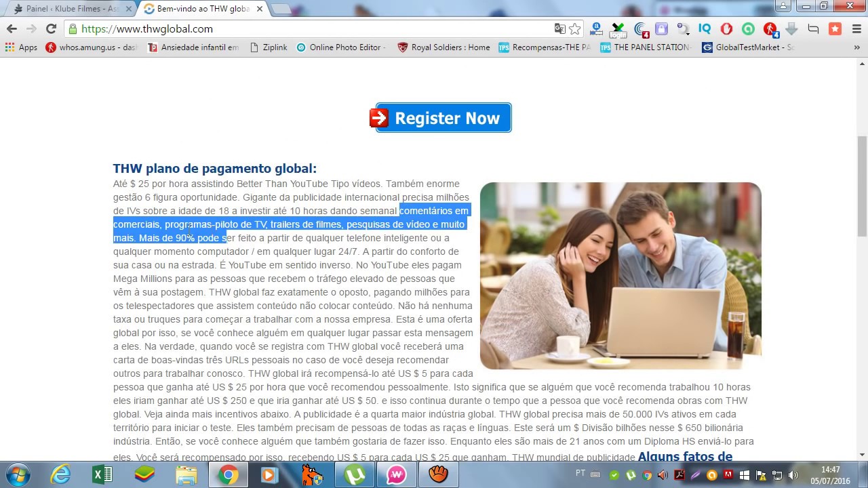The width and height of the screenshot is (868, 488).
Task: Open the Apps bookmarks shortcut
Action: point(21,47)
